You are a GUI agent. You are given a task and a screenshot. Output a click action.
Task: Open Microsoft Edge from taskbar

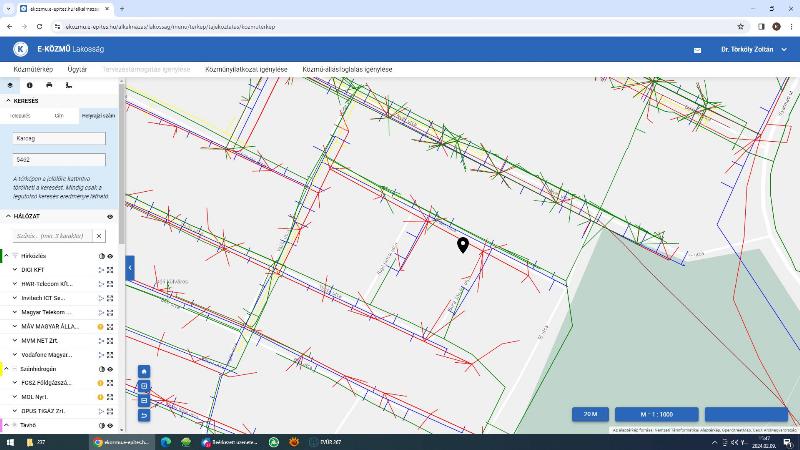(x=165, y=442)
